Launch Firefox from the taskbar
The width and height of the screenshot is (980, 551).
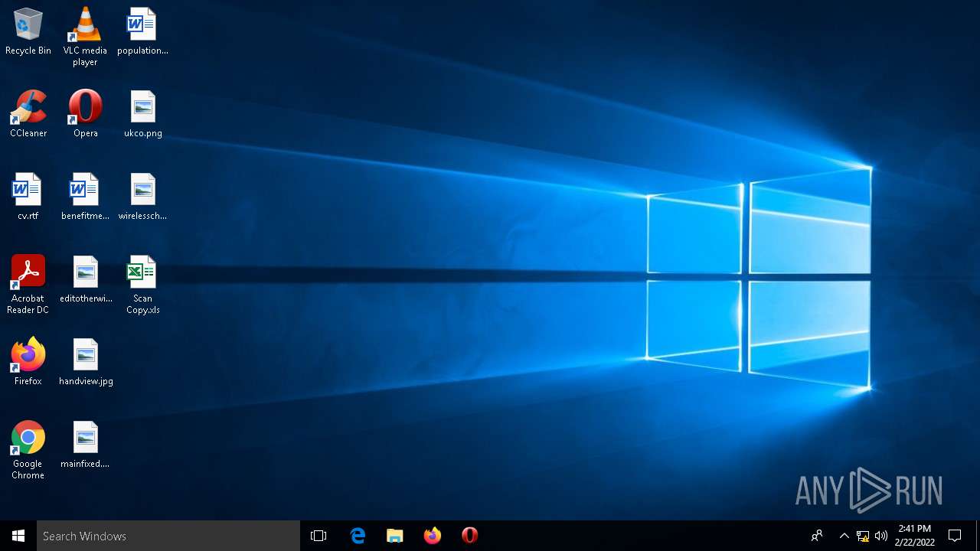tap(433, 536)
